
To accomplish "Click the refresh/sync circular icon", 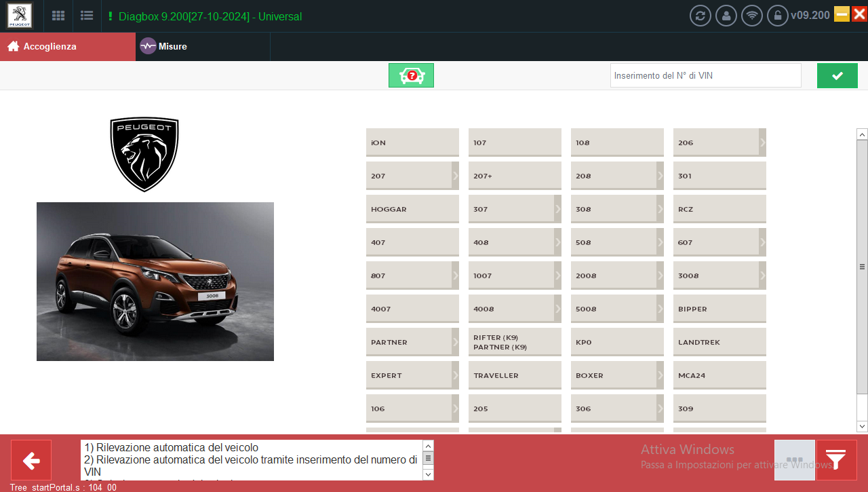I will (x=701, y=16).
